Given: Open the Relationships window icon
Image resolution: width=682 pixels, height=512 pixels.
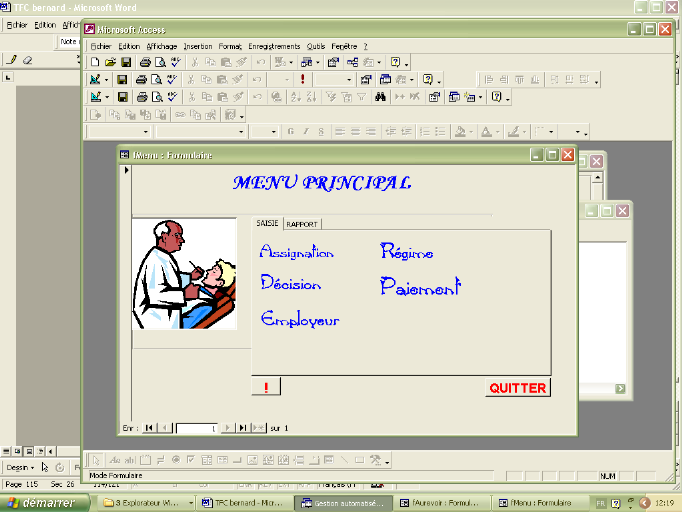Looking at the screenshot, I should [x=352, y=62].
